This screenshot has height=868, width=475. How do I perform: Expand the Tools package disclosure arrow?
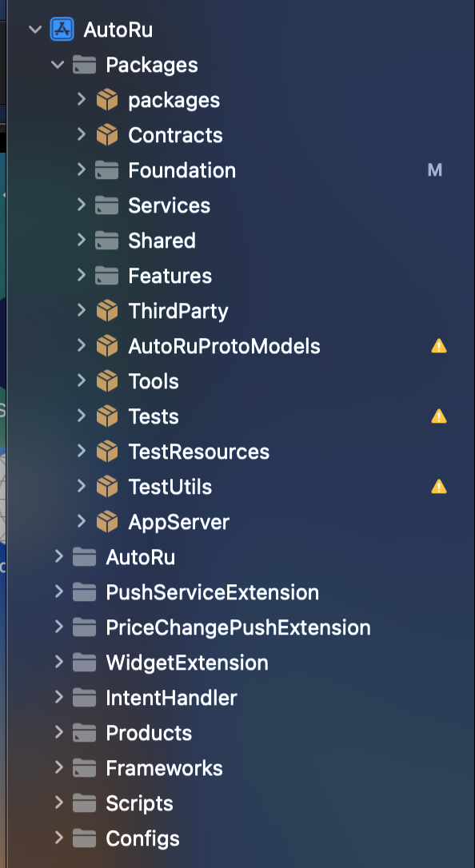pos(82,381)
